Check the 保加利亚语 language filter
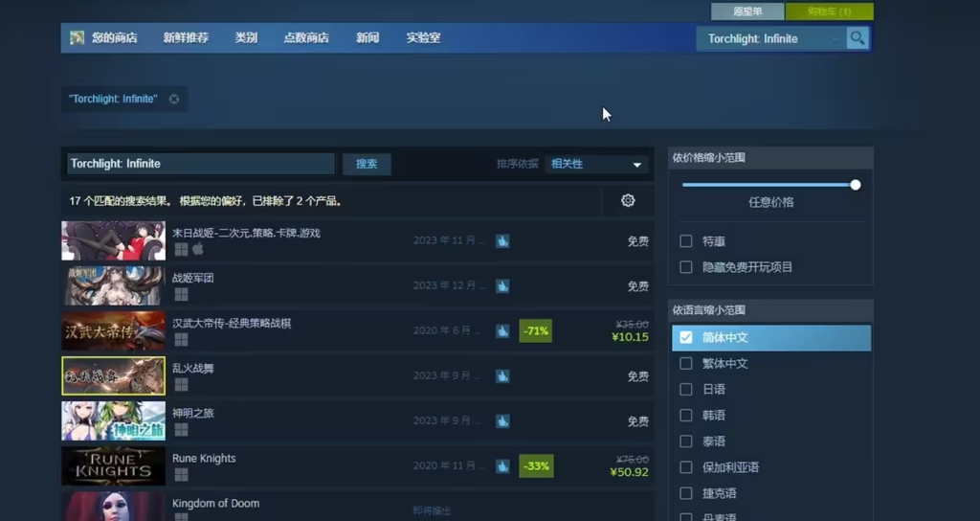 click(x=685, y=467)
